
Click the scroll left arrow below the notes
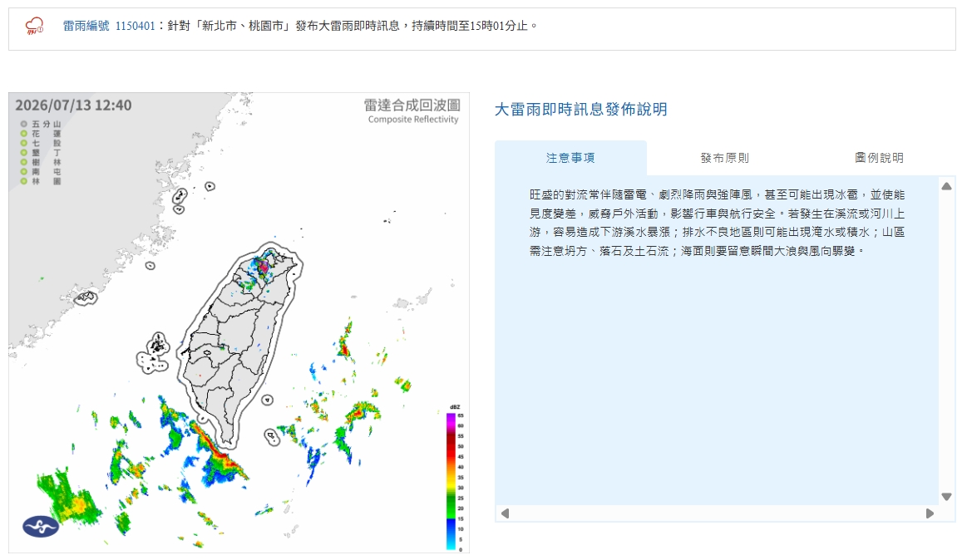pyautogui.click(x=505, y=513)
